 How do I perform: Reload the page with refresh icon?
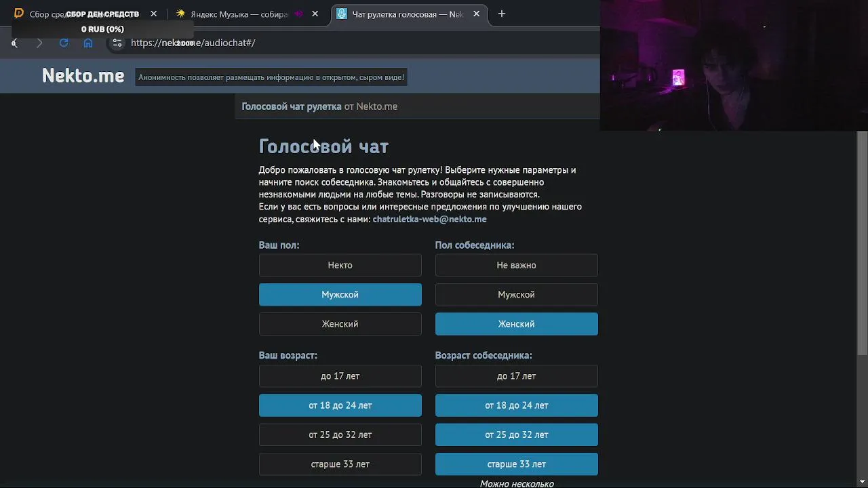pos(64,43)
